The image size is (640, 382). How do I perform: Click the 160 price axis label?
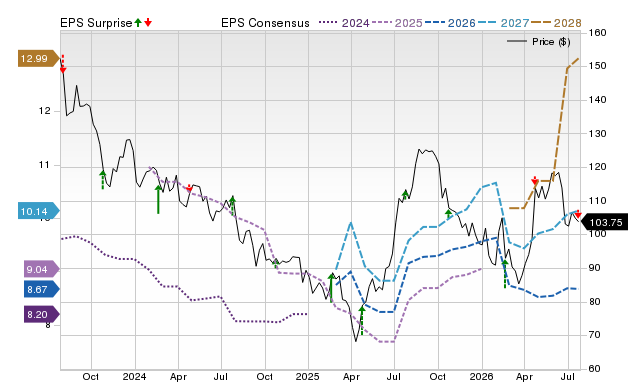point(598,32)
